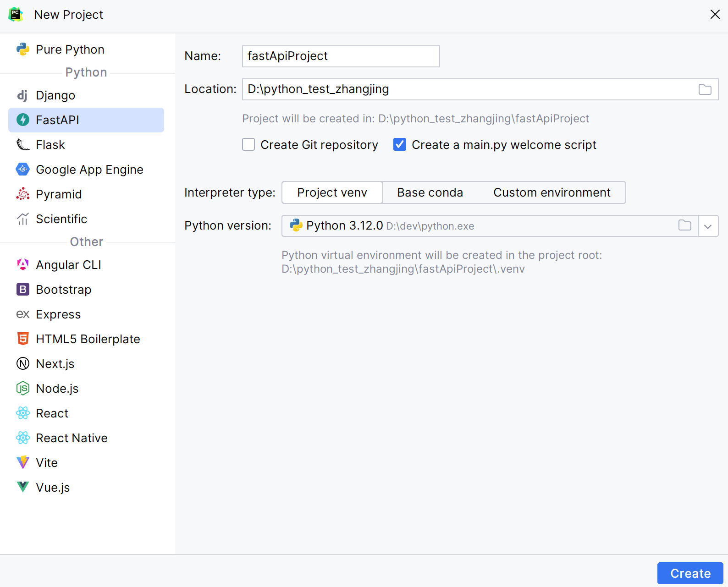Select Node.js project type
Viewport: 728px width, 587px height.
coord(86,388)
